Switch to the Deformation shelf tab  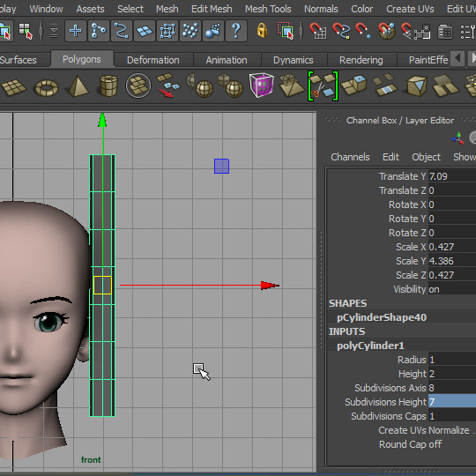pos(153,60)
